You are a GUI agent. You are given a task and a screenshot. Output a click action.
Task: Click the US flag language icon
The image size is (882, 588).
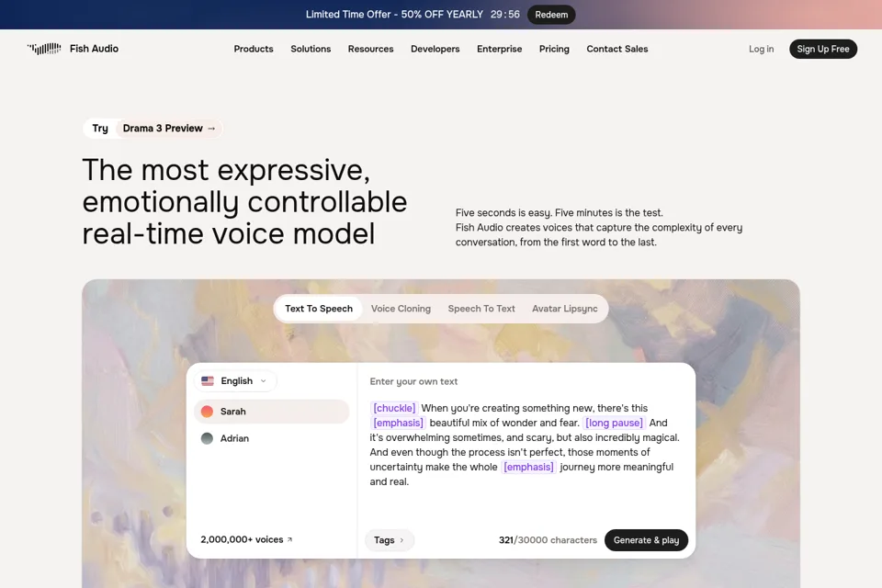coord(208,381)
